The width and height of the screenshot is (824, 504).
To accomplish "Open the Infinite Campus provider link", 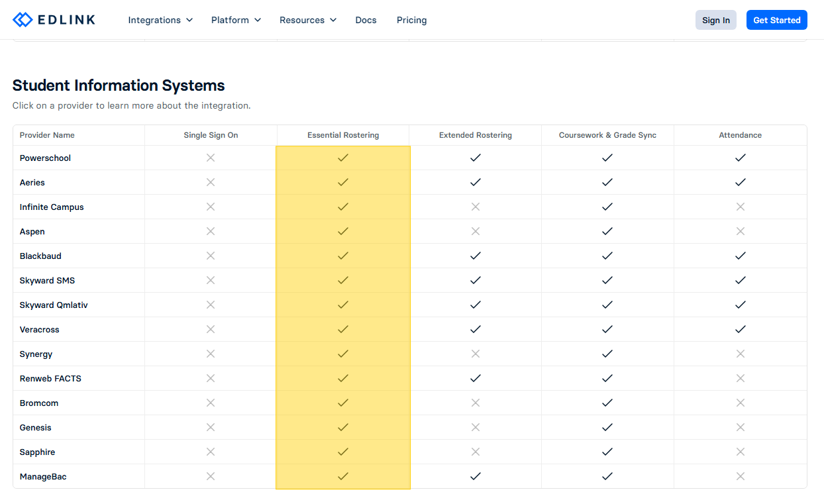I will click(x=52, y=207).
